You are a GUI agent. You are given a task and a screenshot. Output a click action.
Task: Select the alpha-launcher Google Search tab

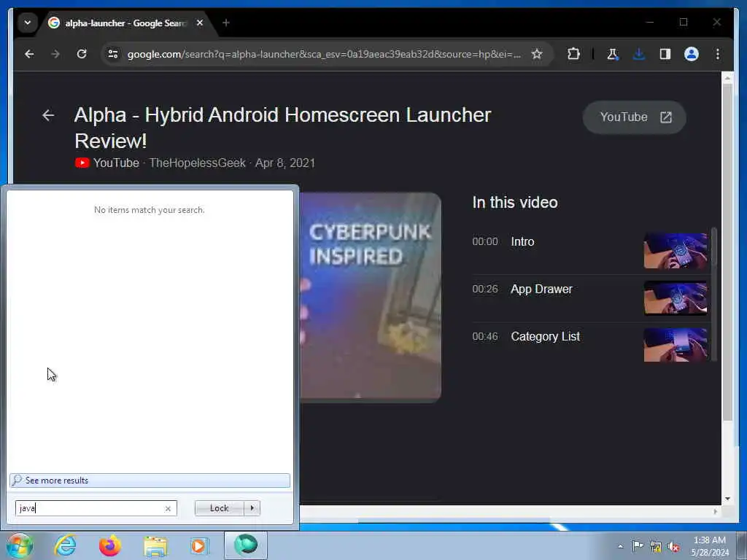pos(126,23)
